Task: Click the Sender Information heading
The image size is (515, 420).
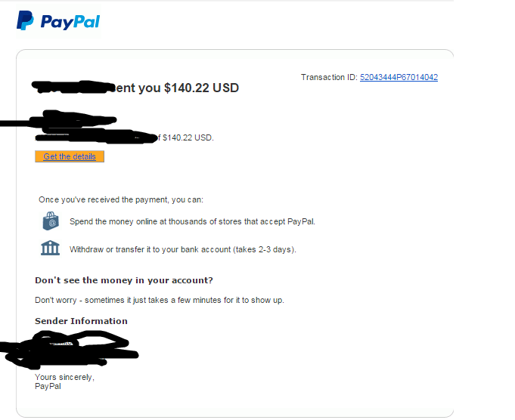Action: (81, 321)
